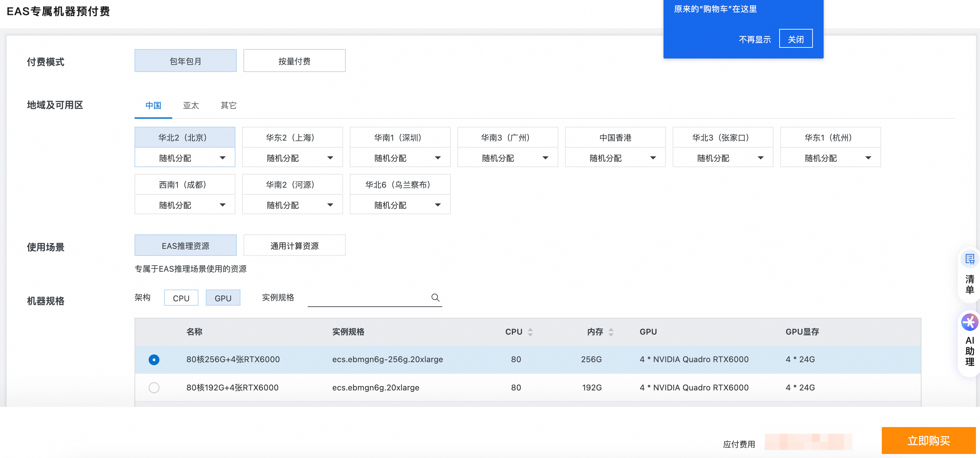Click the search magnifier icon for instance spec
This screenshot has height=458, width=980.
435,298
